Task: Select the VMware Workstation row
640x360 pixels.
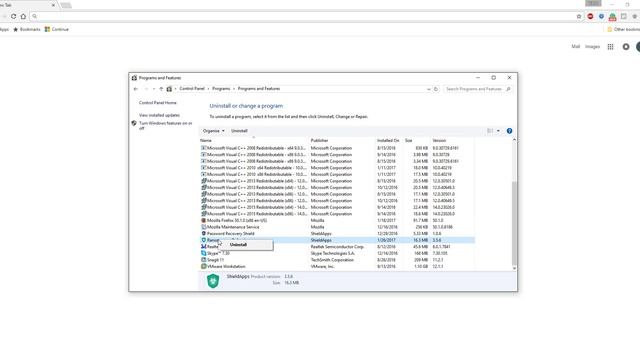Action: click(x=337, y=266)
